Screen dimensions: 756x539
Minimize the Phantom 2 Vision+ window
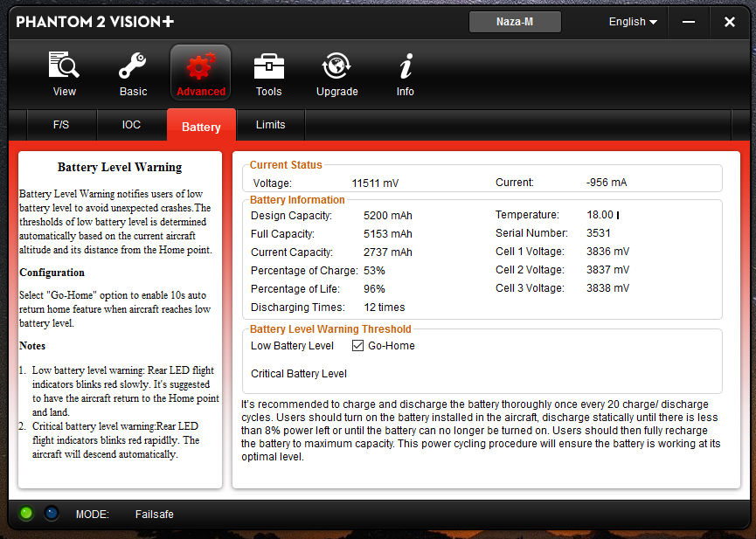pyautogui.click(x=689, y=22)
